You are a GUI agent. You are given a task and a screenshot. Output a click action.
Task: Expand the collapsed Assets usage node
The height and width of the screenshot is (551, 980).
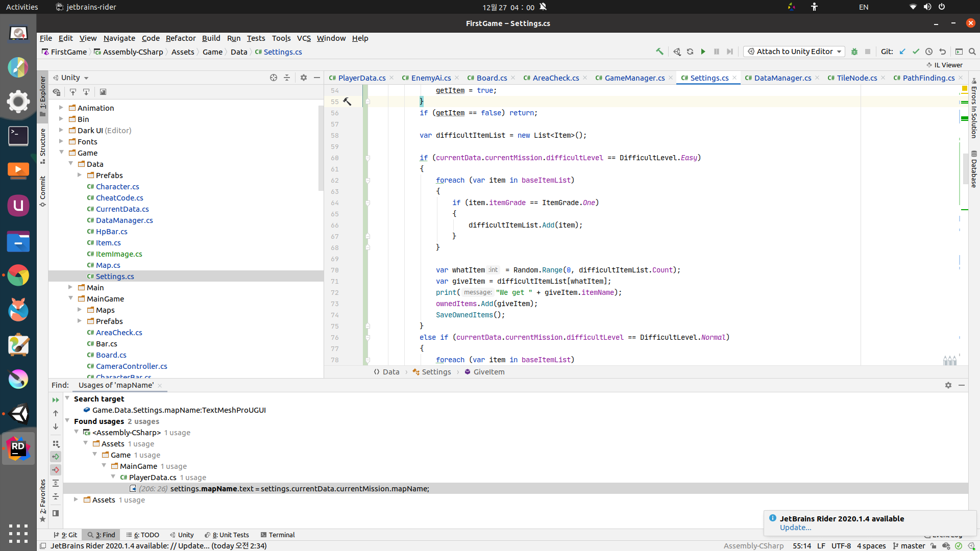76,499
